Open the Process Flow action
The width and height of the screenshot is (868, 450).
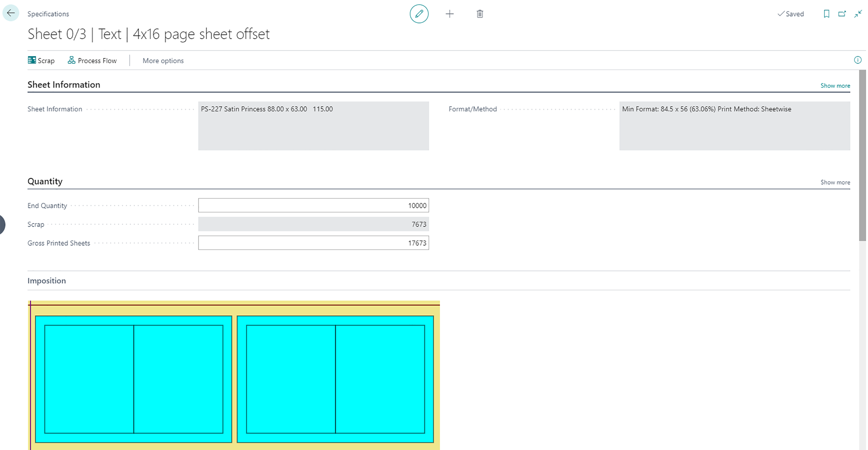(x=92, y=60)
